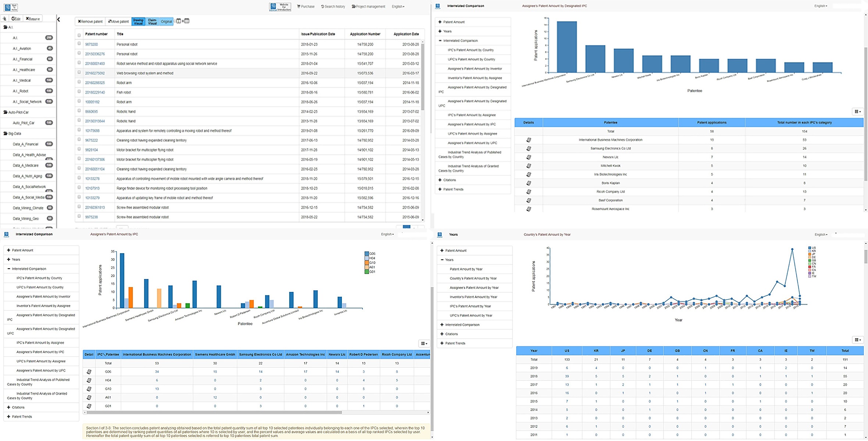Open detail icon for A61 IPC row

[x=89, y=398]
